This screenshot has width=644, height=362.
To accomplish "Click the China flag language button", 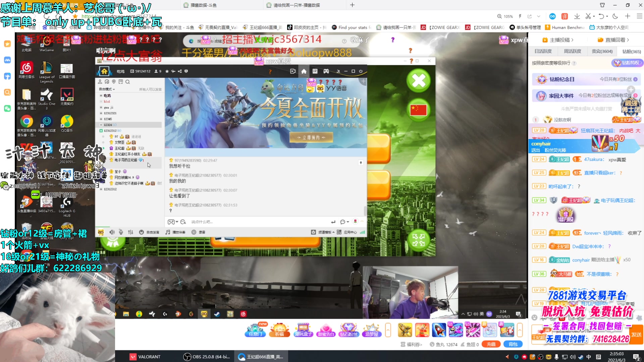I will click(x=419, y=110).
